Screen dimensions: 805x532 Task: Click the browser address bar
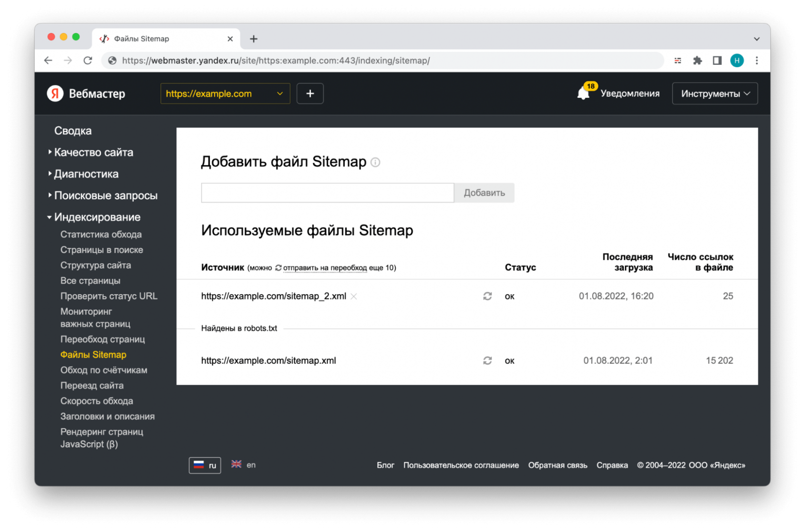click(x=382, y=61)
